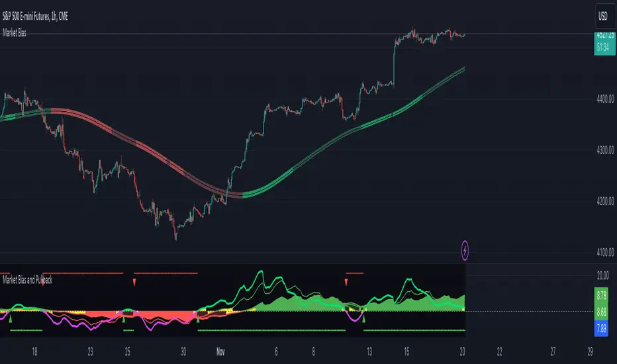Click the 4200.00 price axis label
Screen dimensions: 617x364
tap(605, 201)
